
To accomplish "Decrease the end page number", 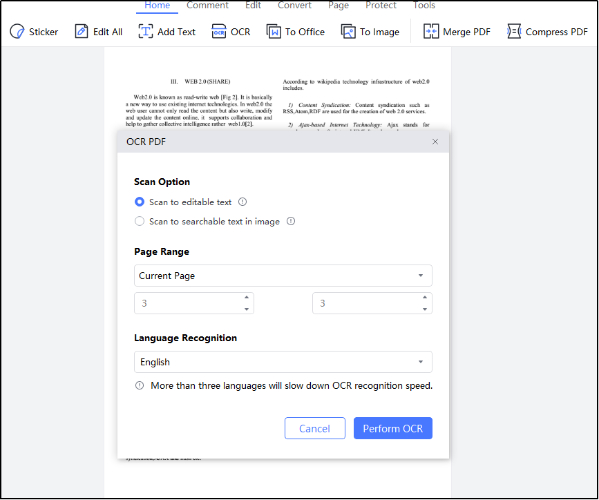I will click(x=425, y=309).
